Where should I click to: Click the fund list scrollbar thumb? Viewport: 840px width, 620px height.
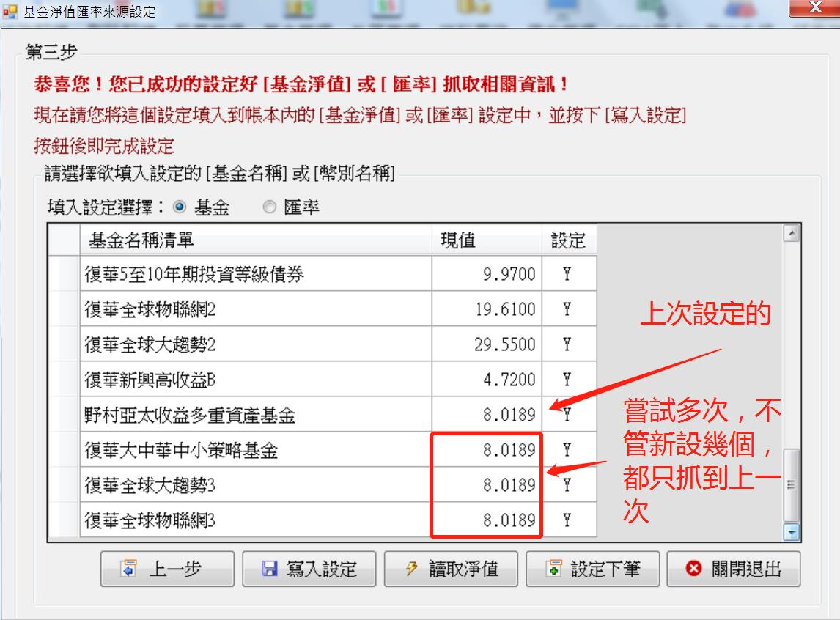click(x=792, y=485)
